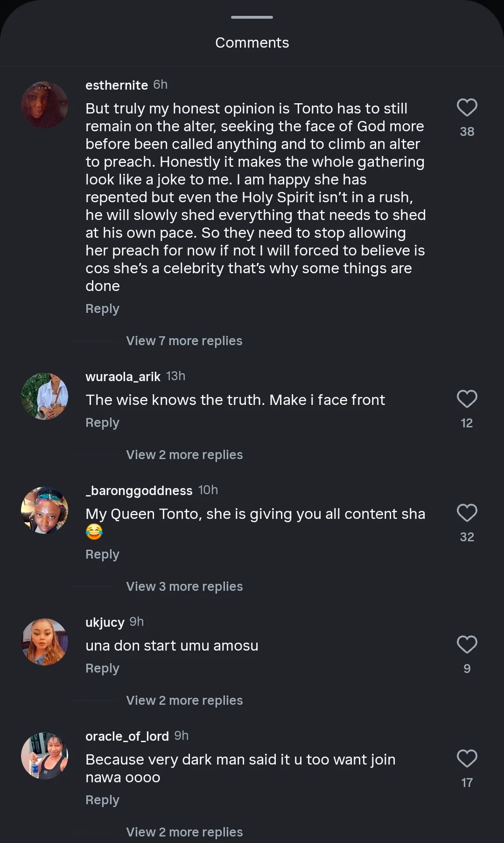Open the oracle_of_lord username link
The height and width of the screenshot is (843, 504).
[x=127, y=737]
